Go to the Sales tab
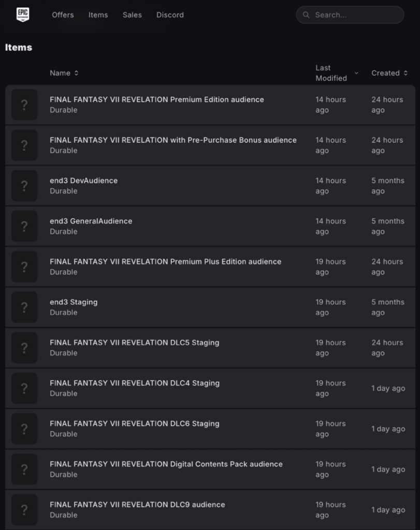420x530 pixels. pyautogui.click(x=132, y=15)
